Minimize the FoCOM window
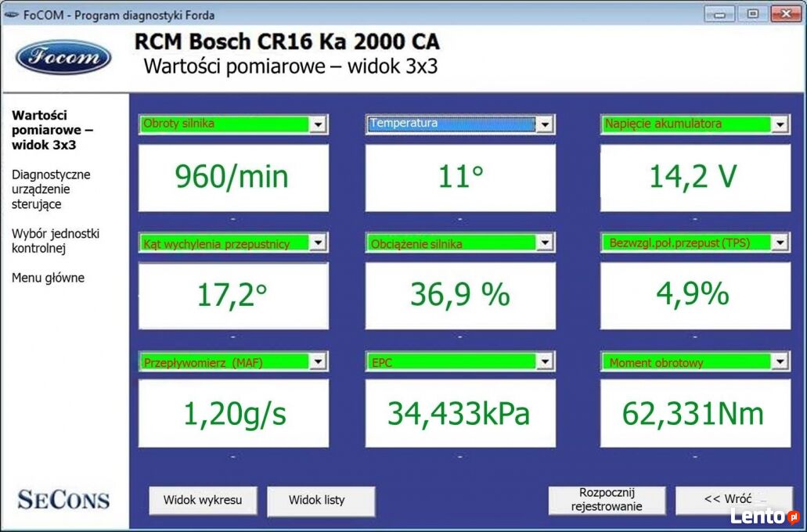Image resolution: width=807 pixels, height=532 pixels. click(719, 14)
